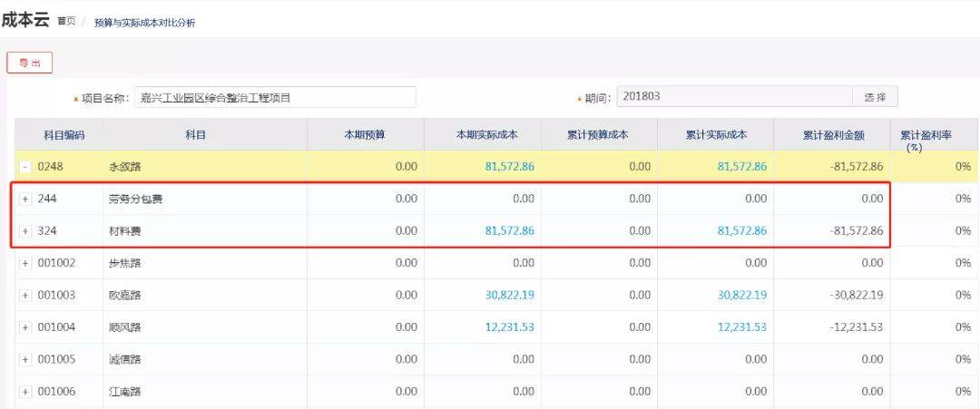
Task: Click the 导出 export button
Action: [x=29, y=63]
